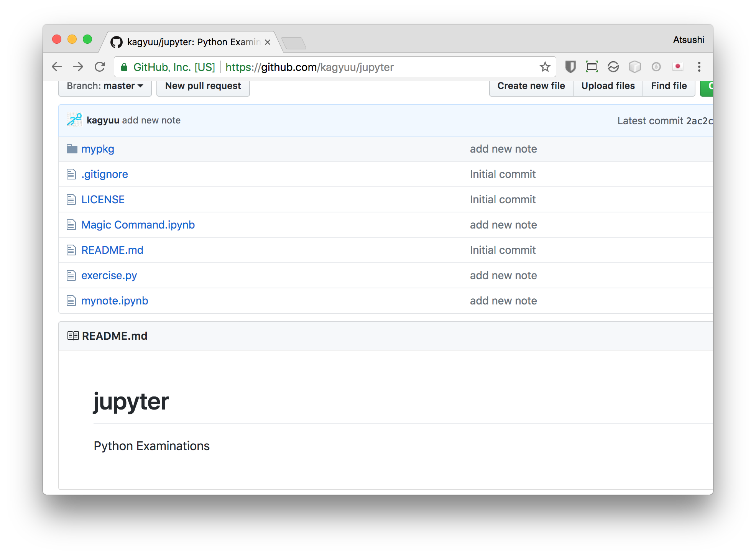Viewport: 756px width, 556px height.
Task: Click Create new file
Action: [x=531, y=86]
